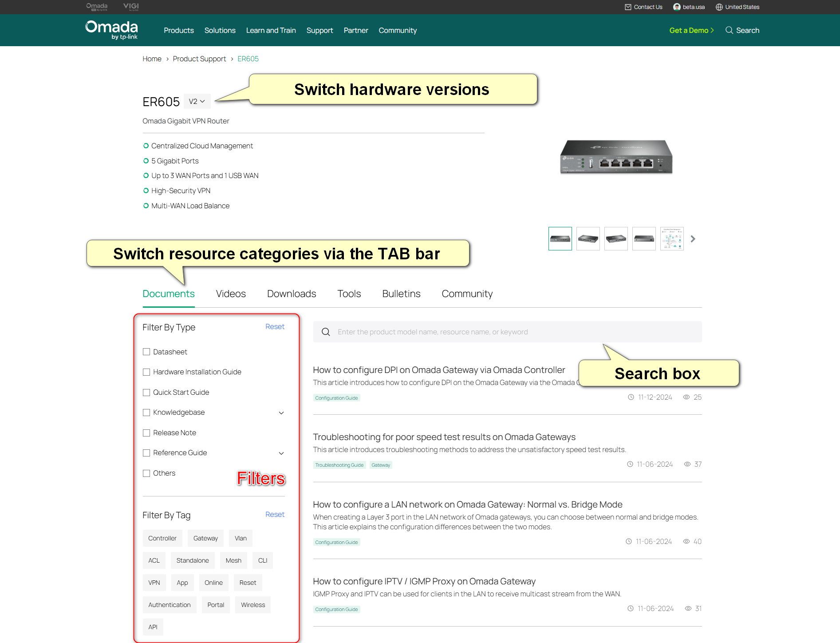Click the beta.usa user avatar icon
The height and width of the screenshot is (643, 840).
(677, 7)
